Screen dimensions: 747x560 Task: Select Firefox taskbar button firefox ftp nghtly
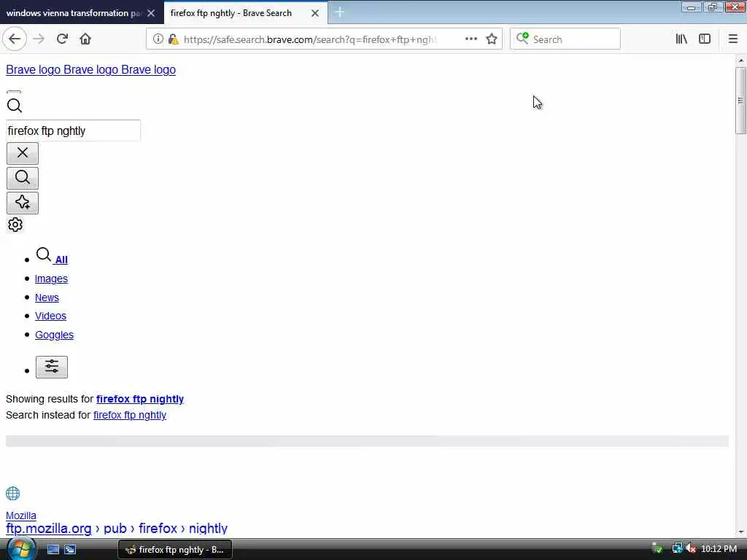[x=175, y=550]
